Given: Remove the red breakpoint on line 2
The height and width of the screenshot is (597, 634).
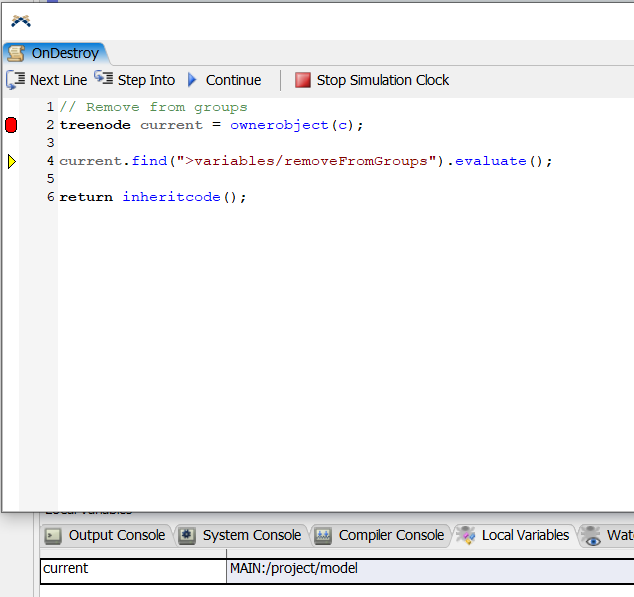Looking at the screenshot, I should click(x=11, y=125).
